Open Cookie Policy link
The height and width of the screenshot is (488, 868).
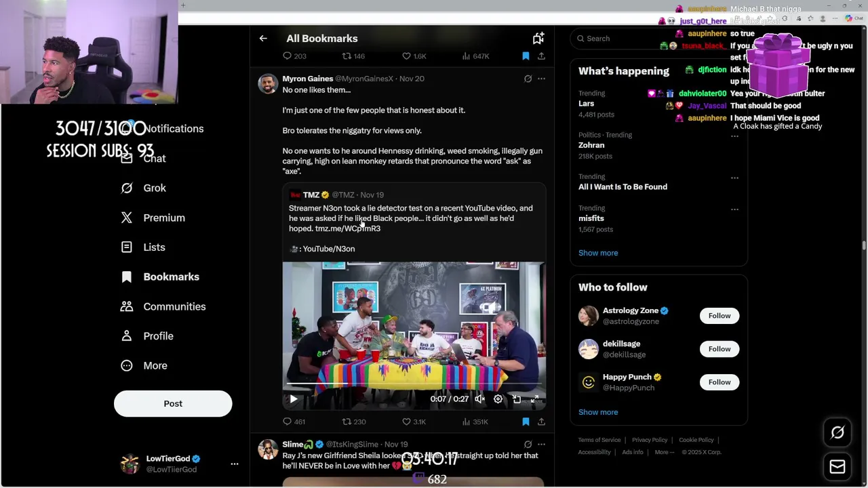coord(696,440)
